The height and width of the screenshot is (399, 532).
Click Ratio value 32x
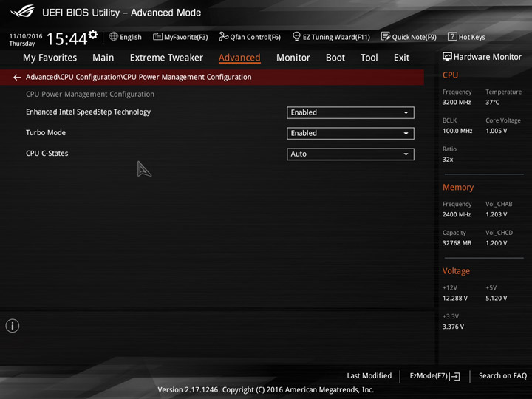coord(448,159)
